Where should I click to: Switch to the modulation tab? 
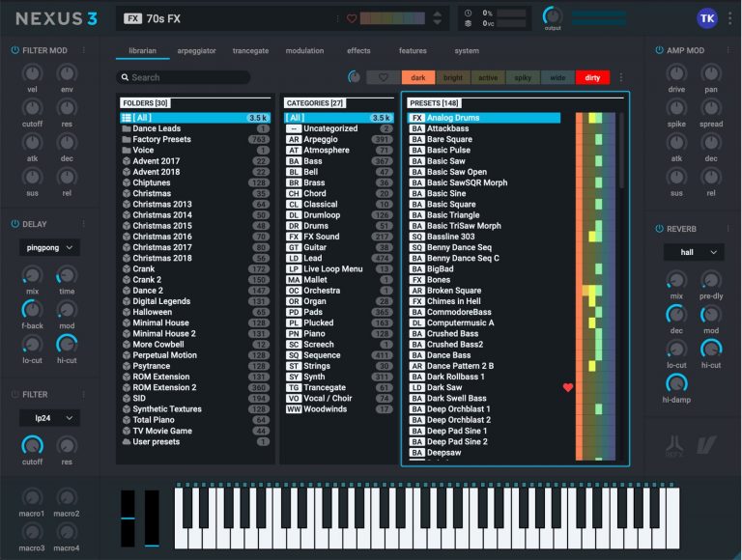(x=304, y=50)
